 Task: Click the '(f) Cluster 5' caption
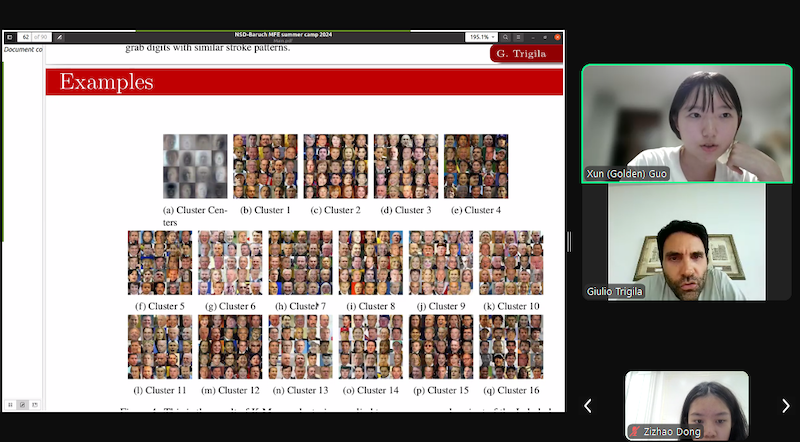click(x=160, y=306)
